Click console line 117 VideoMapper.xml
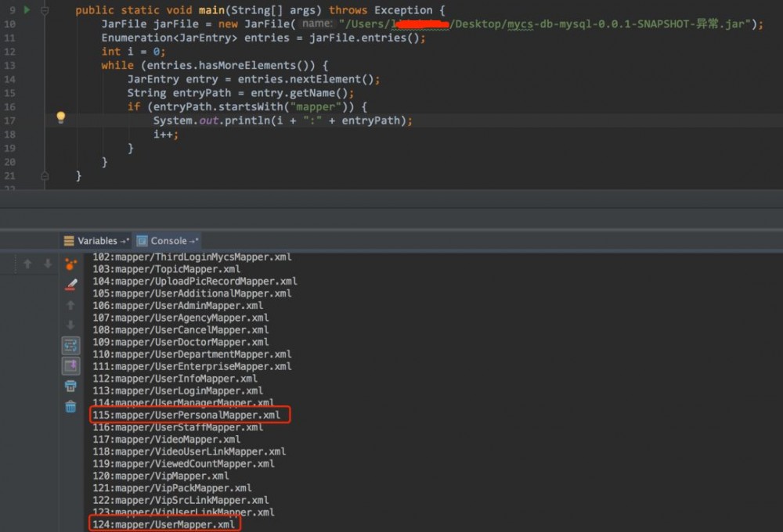This screenshot has width=783, height=532. point(166,439)
